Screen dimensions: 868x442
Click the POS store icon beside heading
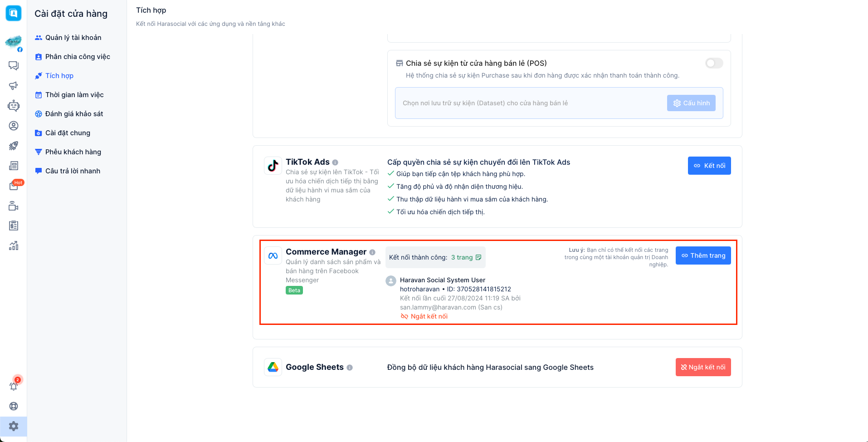pyautogui.click(x=400, y=63)
